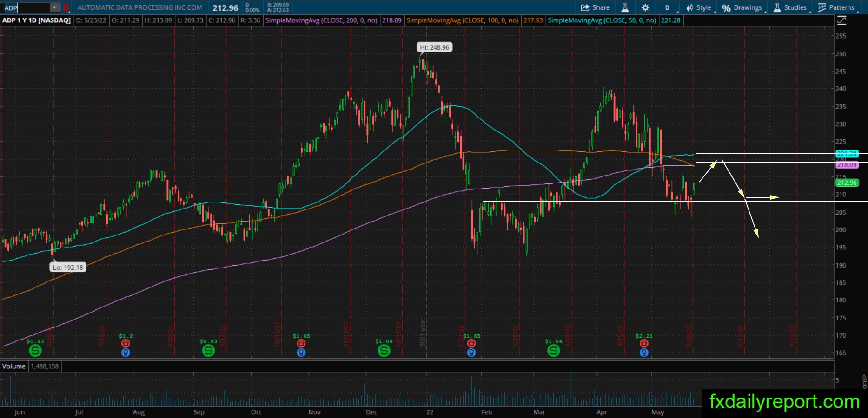Click the $1.65 earnings phone icon near 1/21/22

(471, 343)
